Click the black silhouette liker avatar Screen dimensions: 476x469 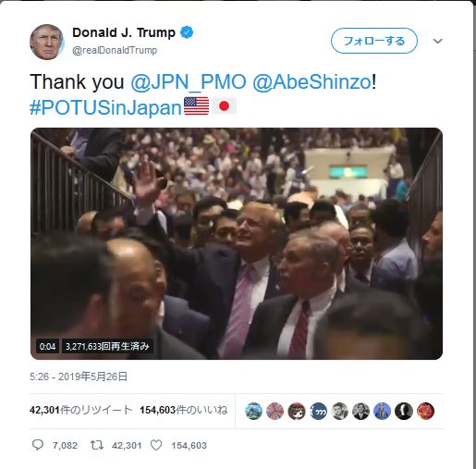[x=404, y=411]
